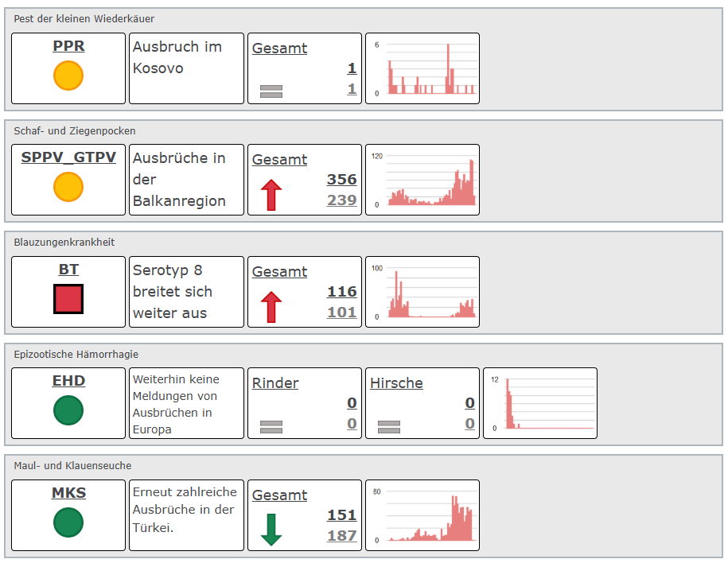Click the green status circle under EHD
The image size is (728, 563).
tap(68, 410)
